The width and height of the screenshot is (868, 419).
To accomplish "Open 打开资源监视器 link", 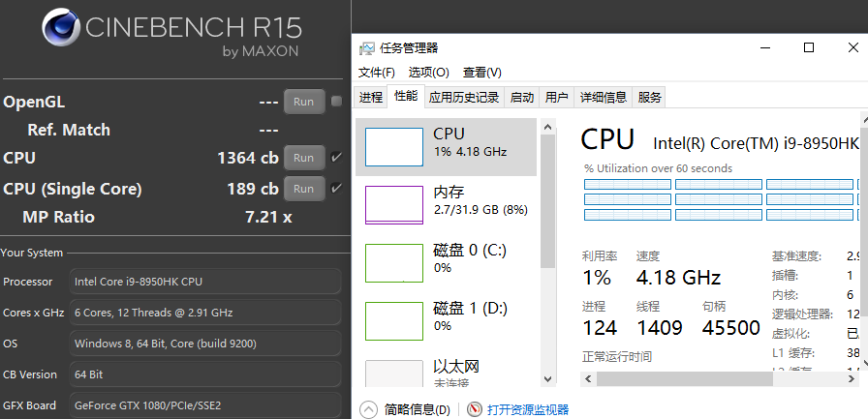I will pyautogui.click(x=528, y=410).
